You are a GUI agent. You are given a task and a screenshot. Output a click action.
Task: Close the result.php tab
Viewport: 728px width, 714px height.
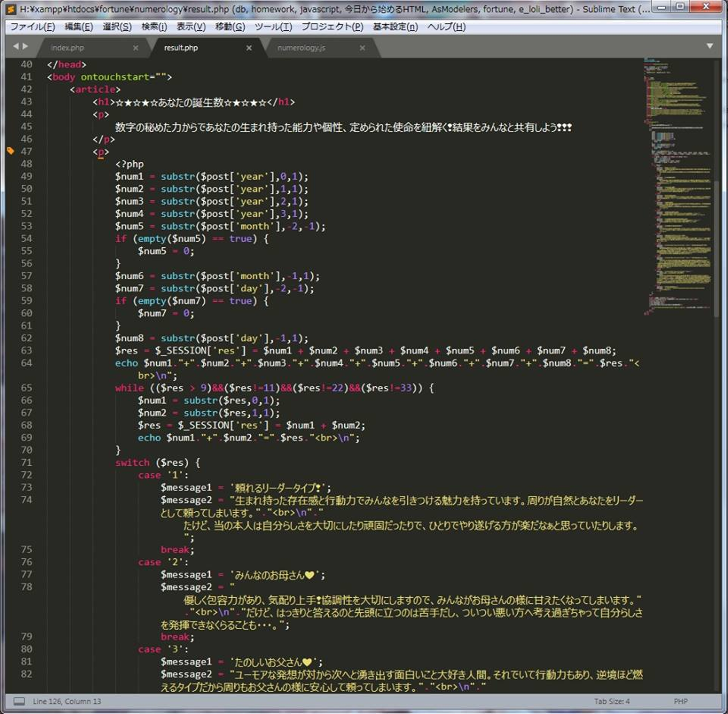pos(249,48)
